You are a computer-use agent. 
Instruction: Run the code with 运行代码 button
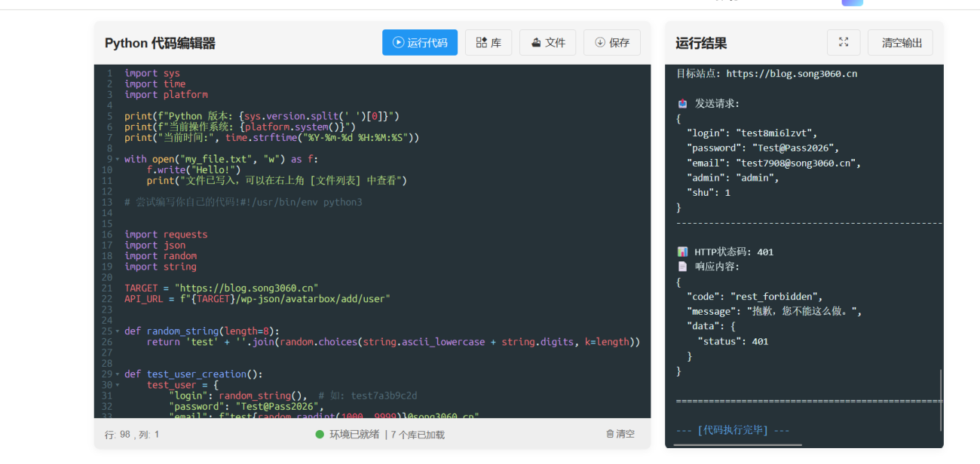[419, 43]
